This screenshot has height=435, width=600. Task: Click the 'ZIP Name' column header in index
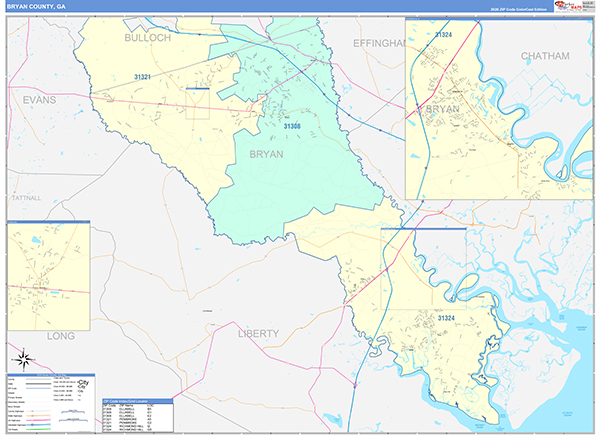126,406
